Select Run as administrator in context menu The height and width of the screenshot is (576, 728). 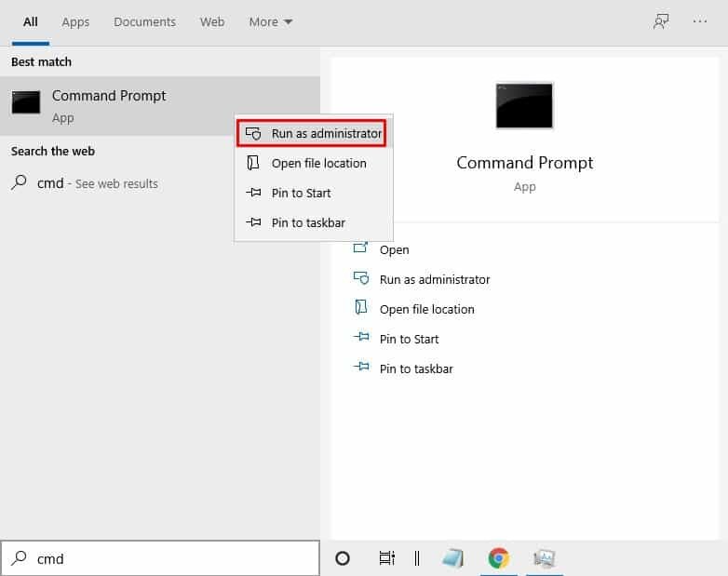click(x=311, y=134)
